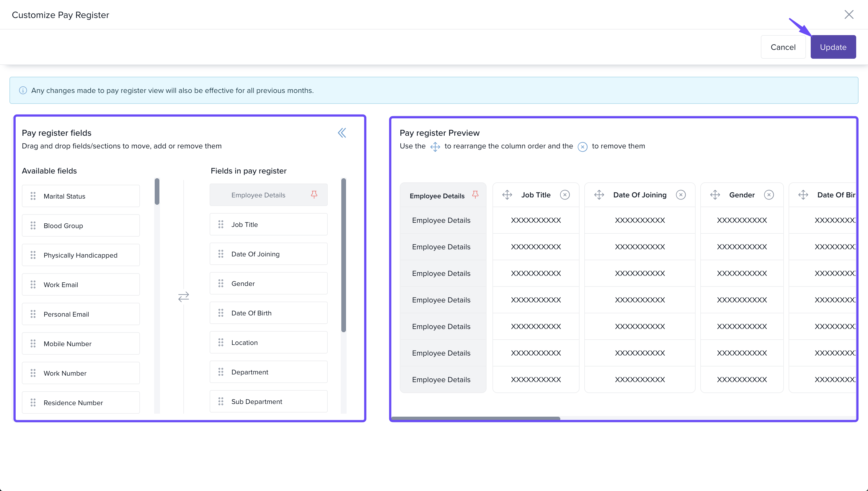Click the info icon in the notice banner
The width and height of the screenshot is (868, 491).
click(23, 90)
